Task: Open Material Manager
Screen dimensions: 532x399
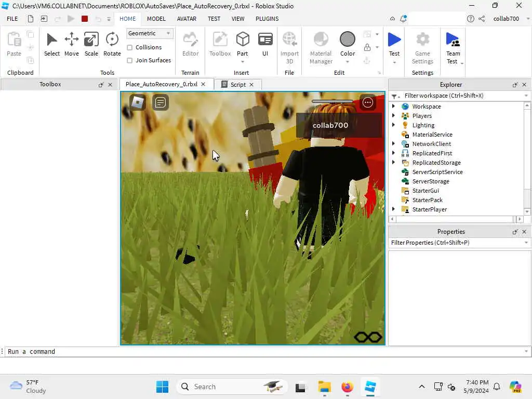Action: [321, 47]
